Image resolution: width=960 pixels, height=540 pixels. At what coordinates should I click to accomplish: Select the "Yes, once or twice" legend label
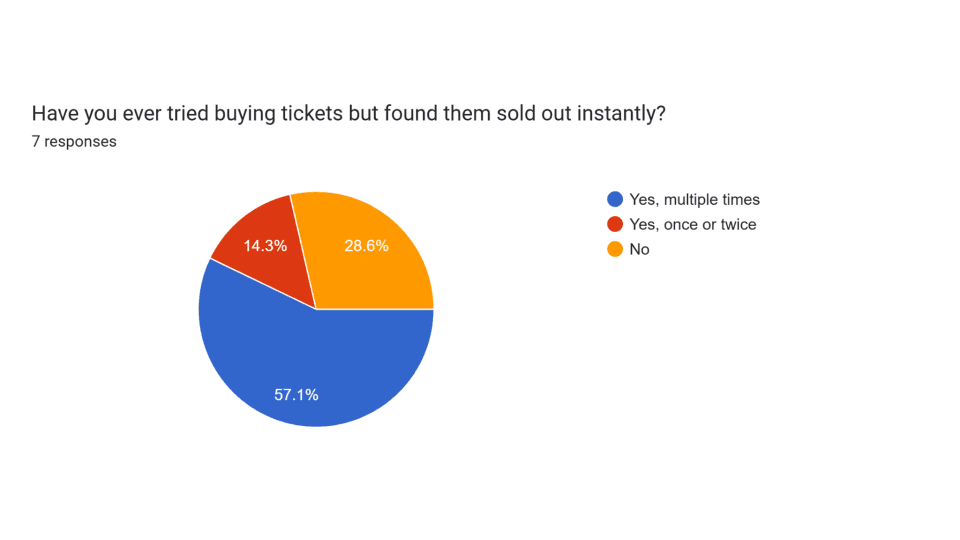pyautogui.click(x=692, y=224)
